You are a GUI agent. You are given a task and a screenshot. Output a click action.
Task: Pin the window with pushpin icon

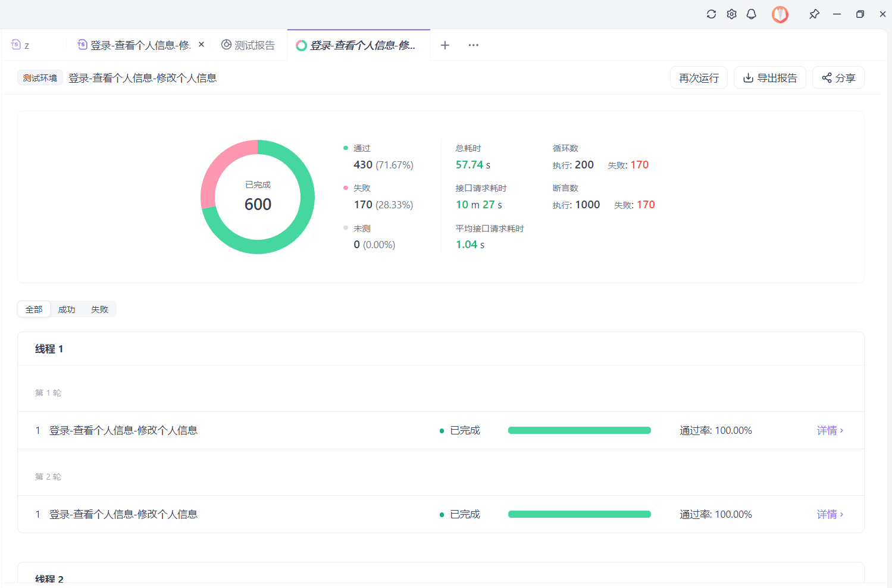(814, 14)
